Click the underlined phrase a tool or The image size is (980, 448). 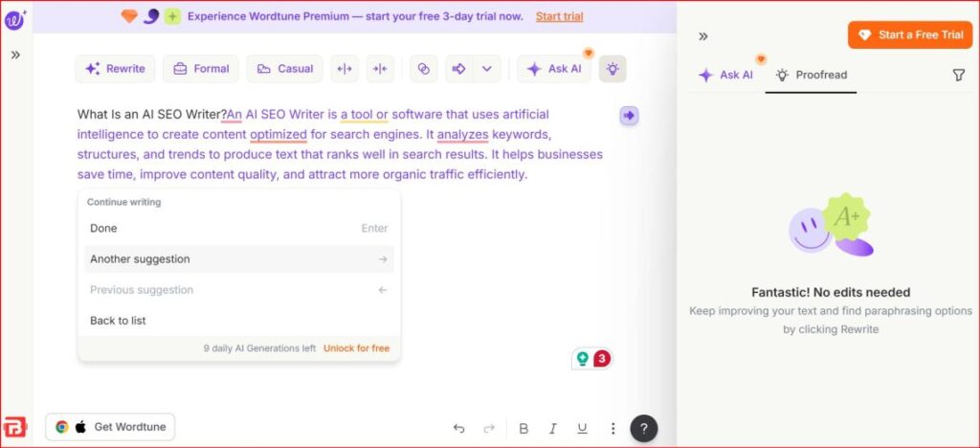pyautogui.click(x=365, y=114)
